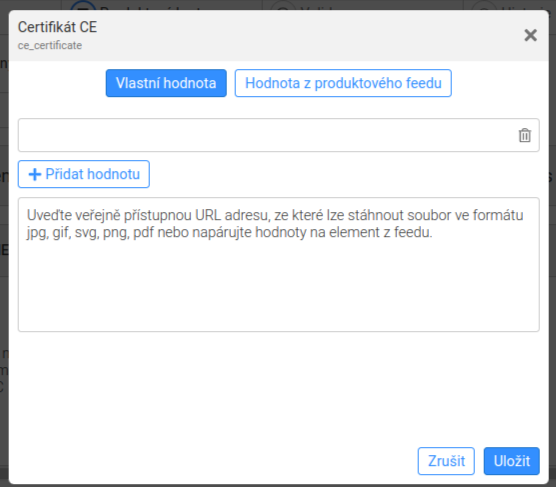The image size is (556, 487).
Task: Click the plus icon in Přidat hodnotu
Action: pos(35,175)
